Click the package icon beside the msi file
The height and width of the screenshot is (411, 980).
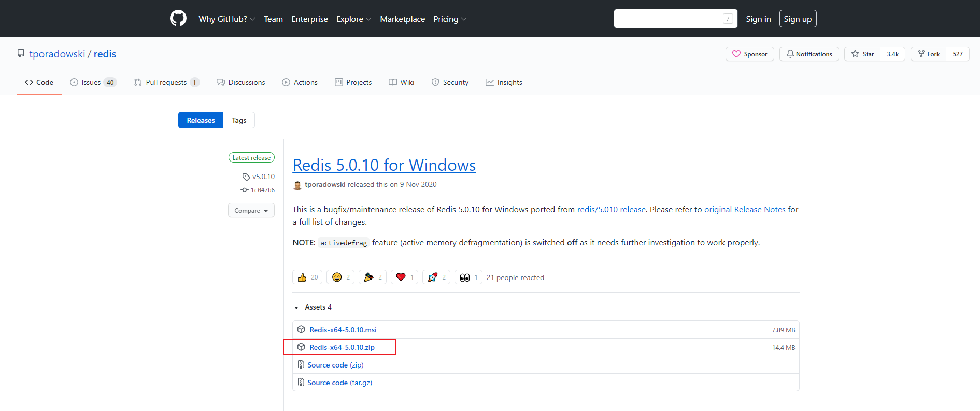[x=301, y=329]
